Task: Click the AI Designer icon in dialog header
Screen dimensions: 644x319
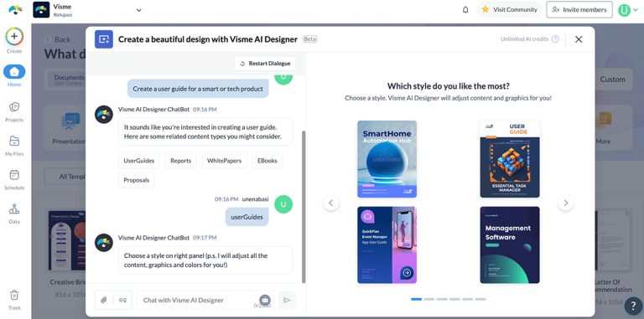Action: pyautogui.click(x=104, y=39)
